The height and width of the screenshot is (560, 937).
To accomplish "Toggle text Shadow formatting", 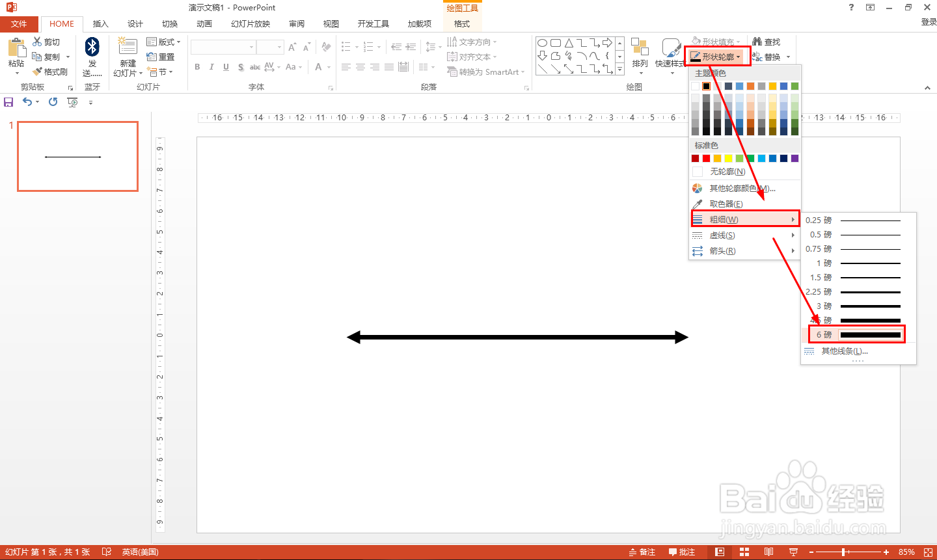I will (x=241, y=67).
